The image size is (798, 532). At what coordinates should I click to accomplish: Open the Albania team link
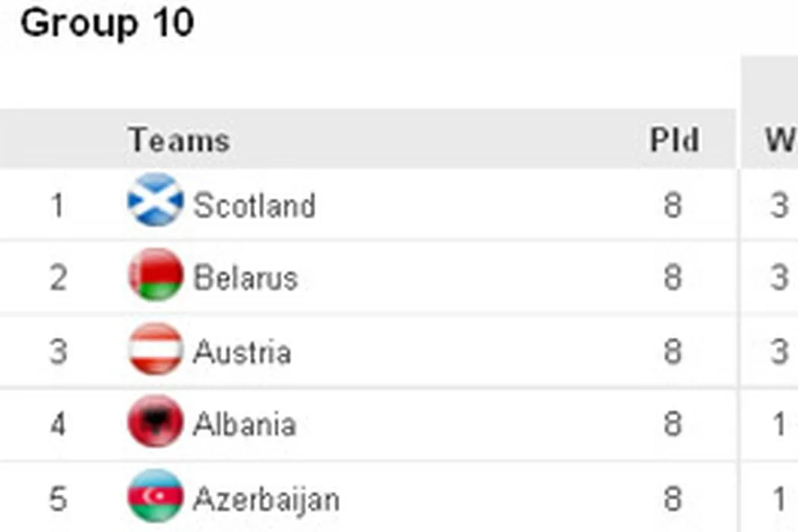244,424
